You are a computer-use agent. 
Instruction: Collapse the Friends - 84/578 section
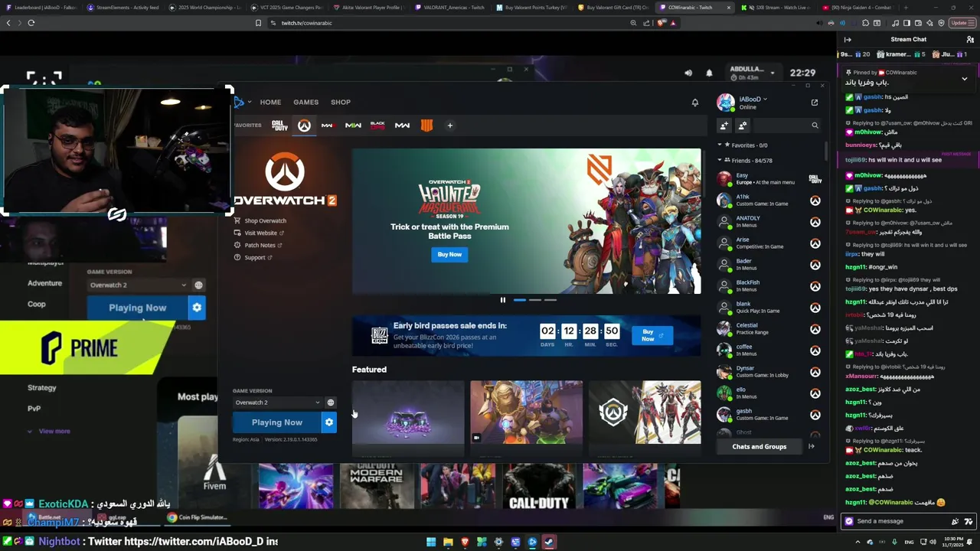tap(720, 161)
